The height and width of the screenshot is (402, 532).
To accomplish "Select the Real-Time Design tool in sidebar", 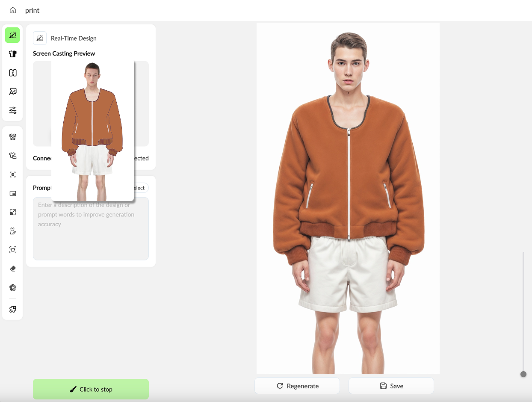I will coord(12,35).
